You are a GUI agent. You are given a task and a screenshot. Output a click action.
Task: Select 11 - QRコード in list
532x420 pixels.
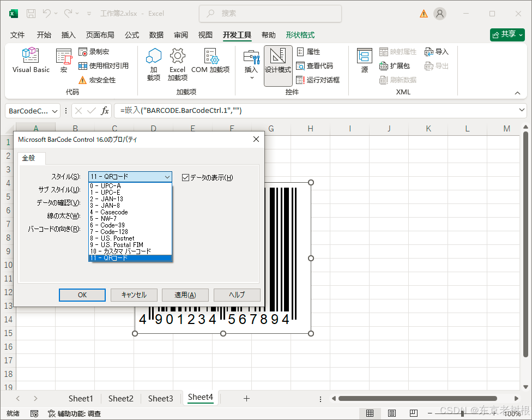(130, 258)
